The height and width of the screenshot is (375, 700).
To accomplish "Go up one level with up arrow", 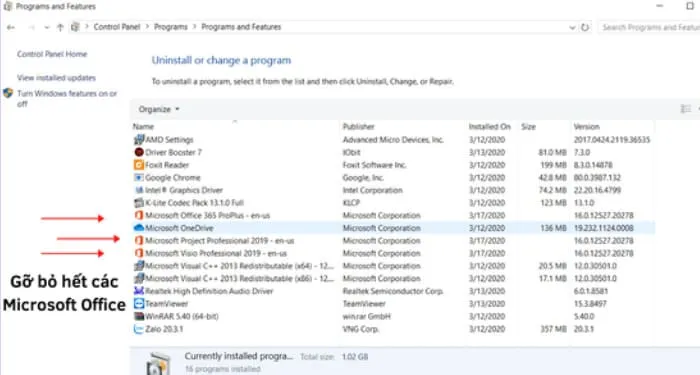I will [60, 27].
